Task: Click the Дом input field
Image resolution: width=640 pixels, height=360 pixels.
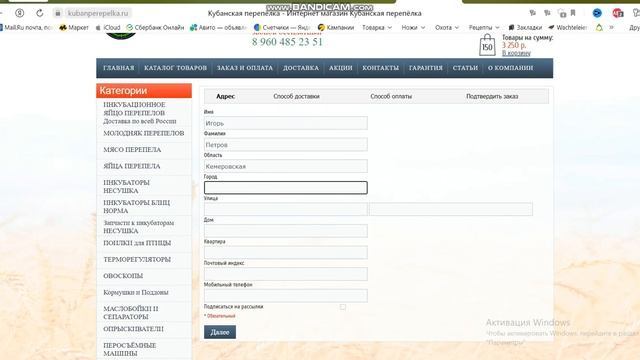Action: [286, 231]
